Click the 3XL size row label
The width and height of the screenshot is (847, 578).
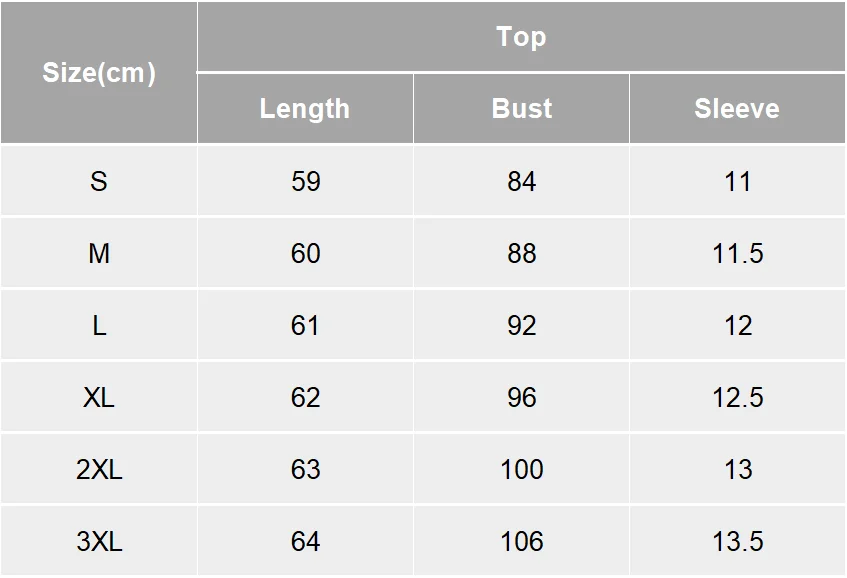click(99, 541)
